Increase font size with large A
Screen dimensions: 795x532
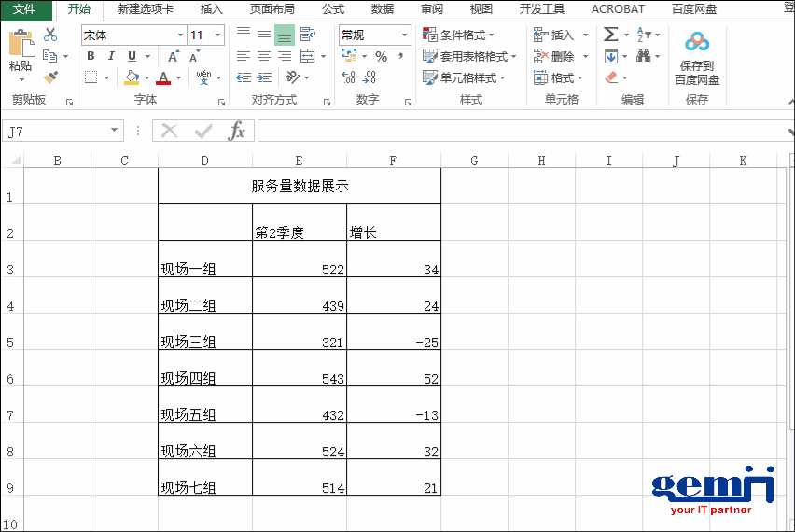(x=174, y=56)
